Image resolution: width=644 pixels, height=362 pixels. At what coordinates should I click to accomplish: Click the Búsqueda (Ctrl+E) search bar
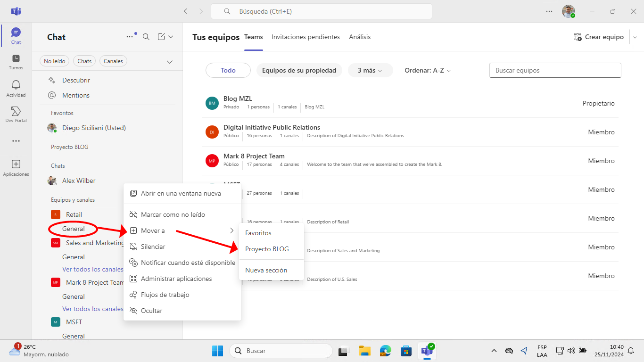pos(322,11)
